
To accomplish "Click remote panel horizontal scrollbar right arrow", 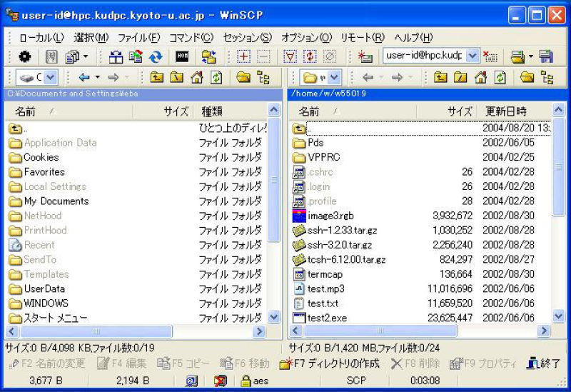I will (544, 331).
